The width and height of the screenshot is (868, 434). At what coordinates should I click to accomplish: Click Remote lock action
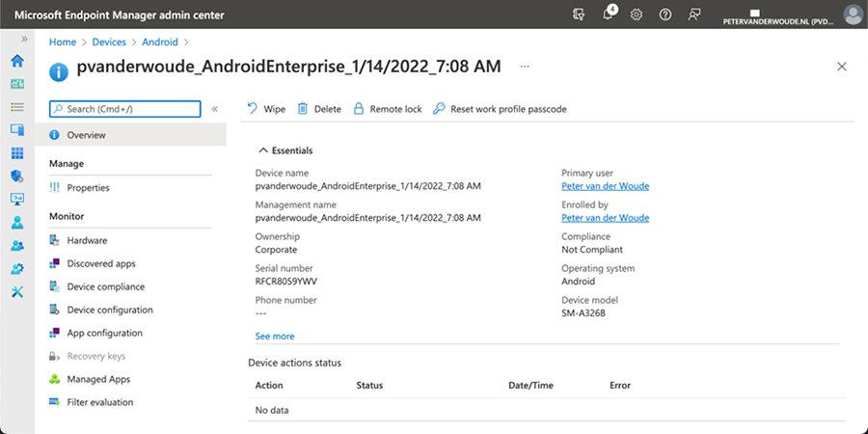point(387,109)
